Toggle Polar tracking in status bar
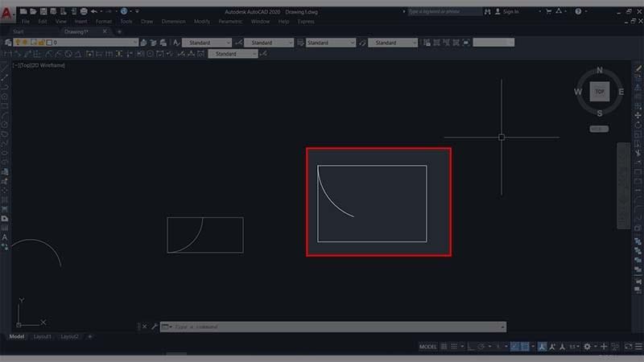 click(481, 347)
